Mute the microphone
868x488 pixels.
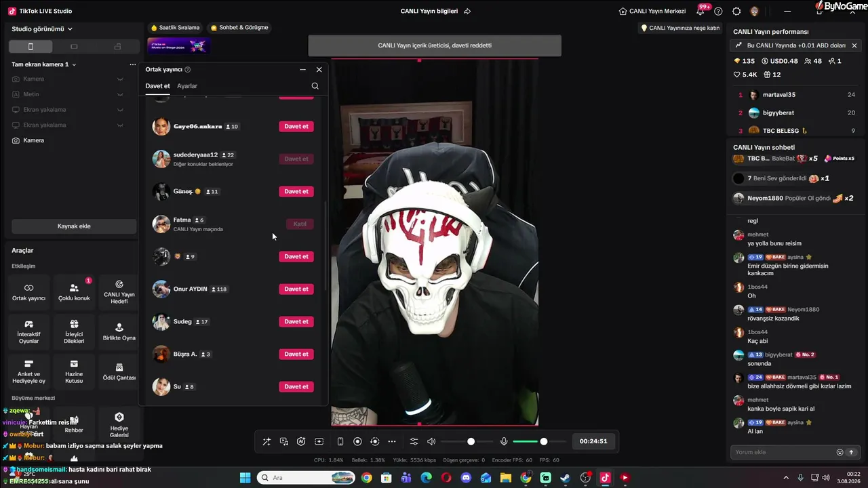point(504,442)
